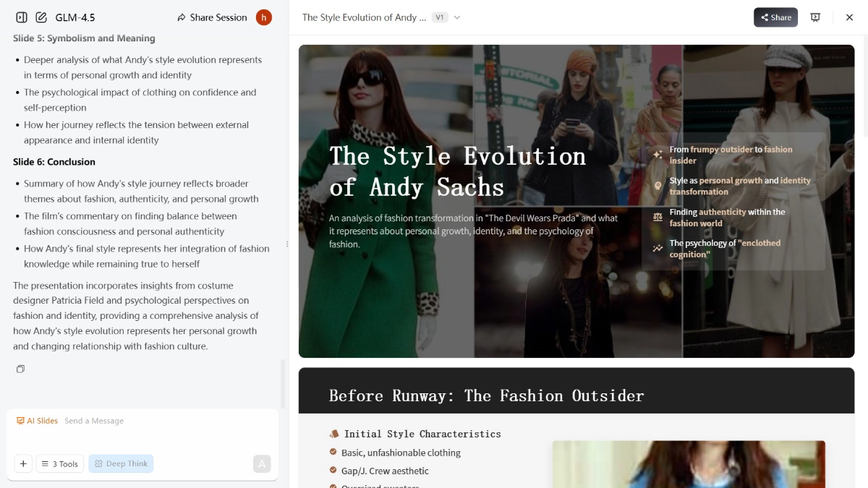Click the dark Share button
868x488 pixels.
[775, 17]
